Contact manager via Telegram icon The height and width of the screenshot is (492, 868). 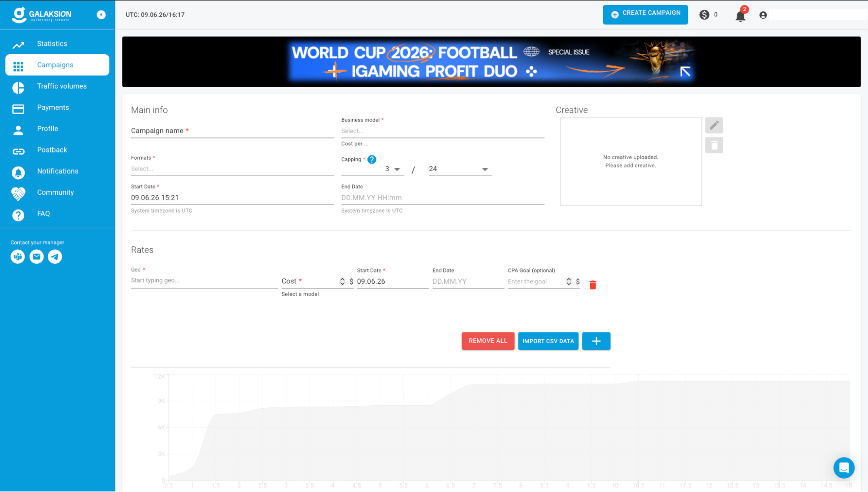55,257
